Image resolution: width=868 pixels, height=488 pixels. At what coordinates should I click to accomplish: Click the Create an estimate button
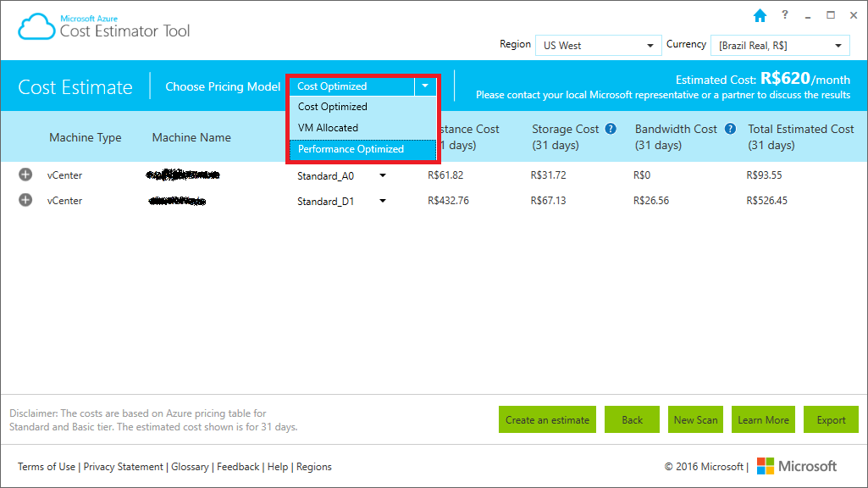coord(548,419)
